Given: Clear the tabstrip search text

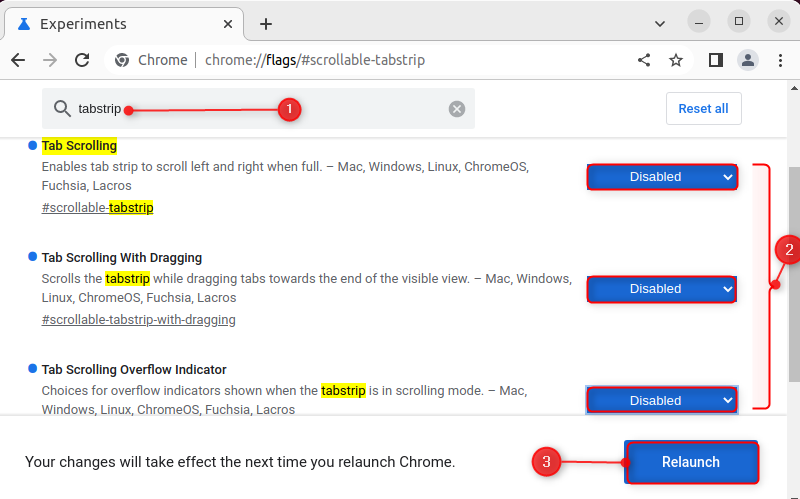Looking at the screenshot, I should coord(457,109).
